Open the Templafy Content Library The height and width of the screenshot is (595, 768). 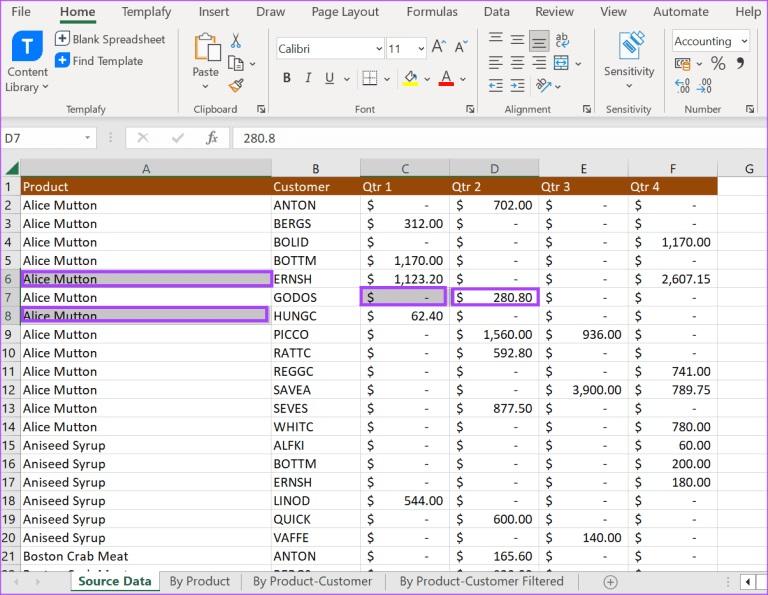click(x=26, y=62)
